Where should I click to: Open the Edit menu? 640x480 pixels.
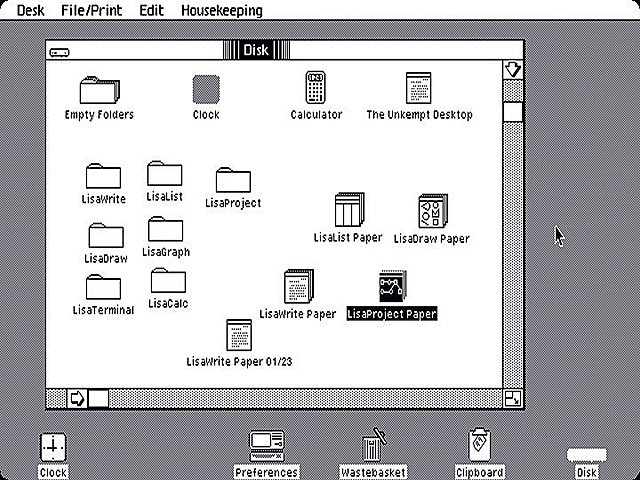151,10
